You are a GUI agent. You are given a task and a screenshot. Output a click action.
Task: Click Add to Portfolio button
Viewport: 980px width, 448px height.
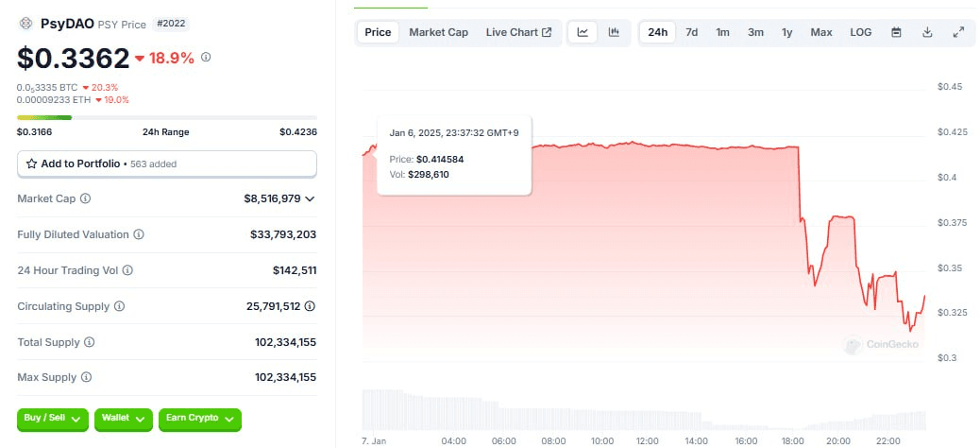click(167, 164)
